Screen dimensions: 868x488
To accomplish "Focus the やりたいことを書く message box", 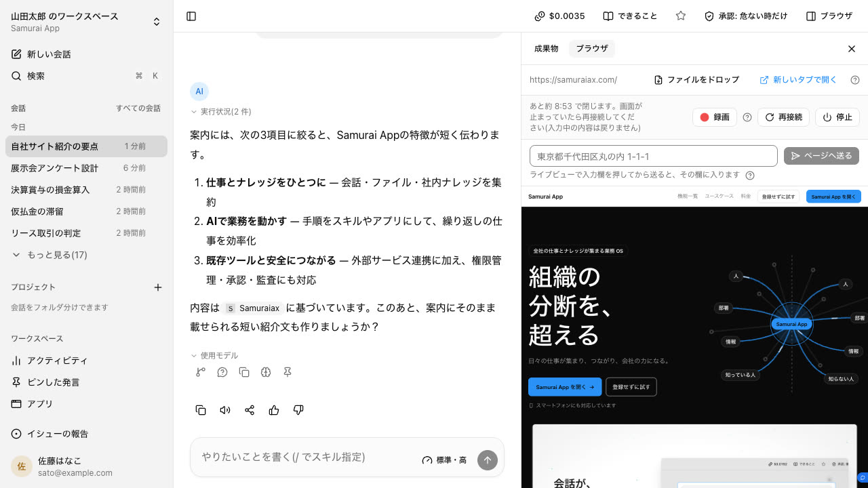I will pos(305,457).
